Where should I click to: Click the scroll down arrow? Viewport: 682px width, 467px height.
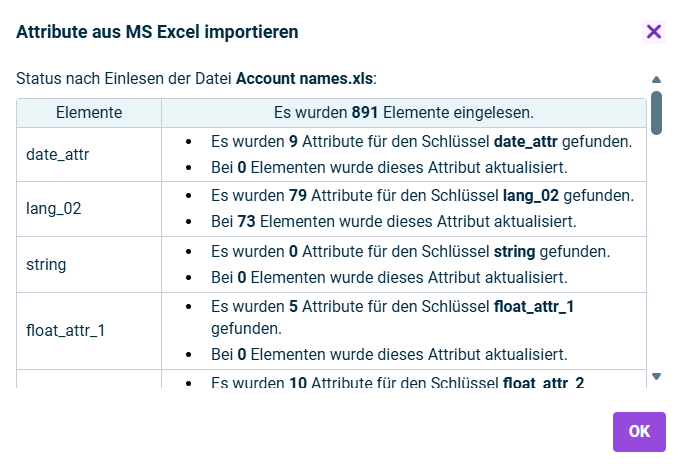(x=656, y=376)
